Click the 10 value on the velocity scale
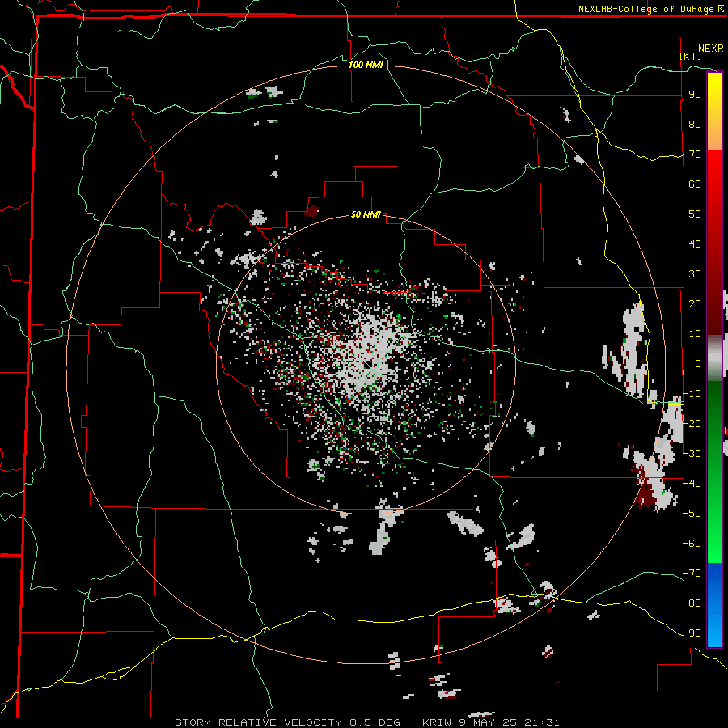The height and width of the screenshot is (728, 728). tap(695, 334)
